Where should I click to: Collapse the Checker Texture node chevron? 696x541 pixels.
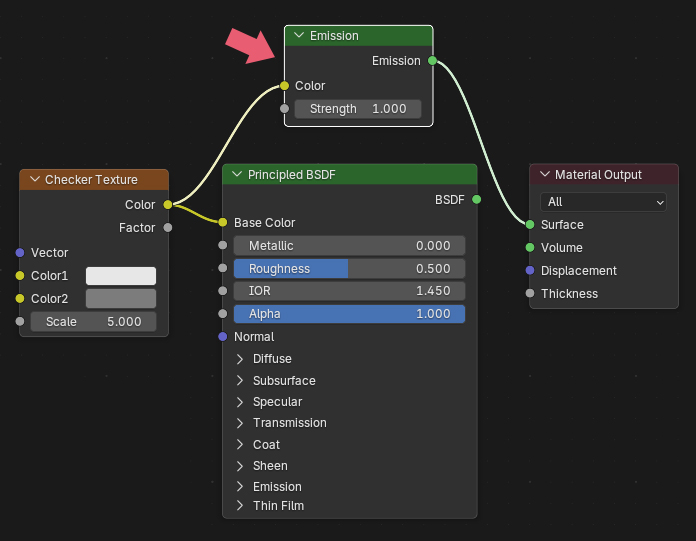(x=33, y=180)
